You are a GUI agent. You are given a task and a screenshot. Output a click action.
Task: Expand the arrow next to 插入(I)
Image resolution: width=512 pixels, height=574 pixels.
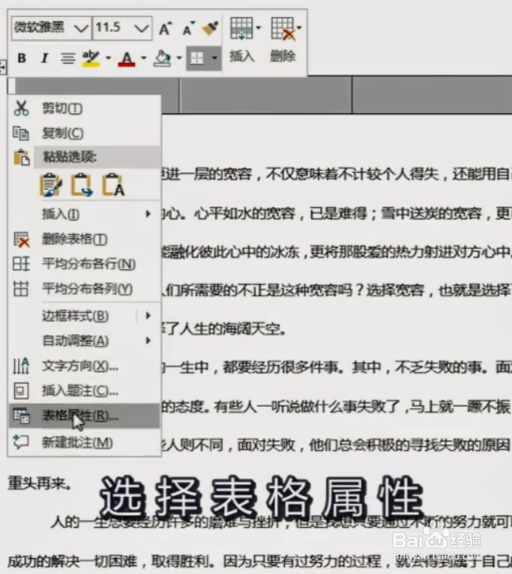148,214
